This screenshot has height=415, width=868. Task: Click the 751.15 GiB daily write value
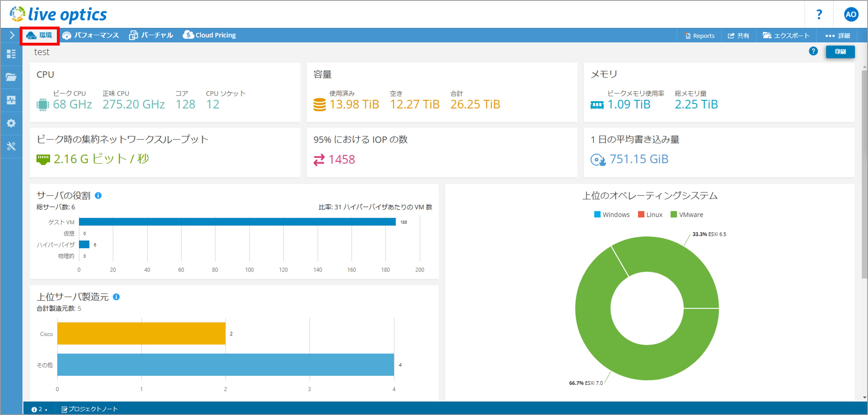(639, 159)
